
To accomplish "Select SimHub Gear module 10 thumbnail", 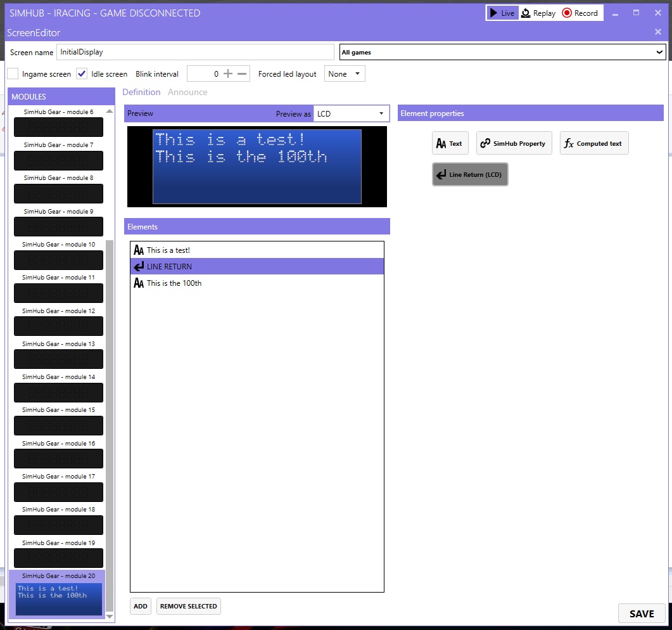I will [x=58, y=260].
